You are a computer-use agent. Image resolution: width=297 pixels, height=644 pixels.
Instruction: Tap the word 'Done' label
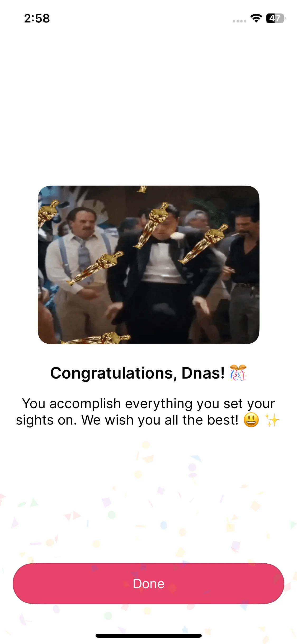click(x=149, y=583)
